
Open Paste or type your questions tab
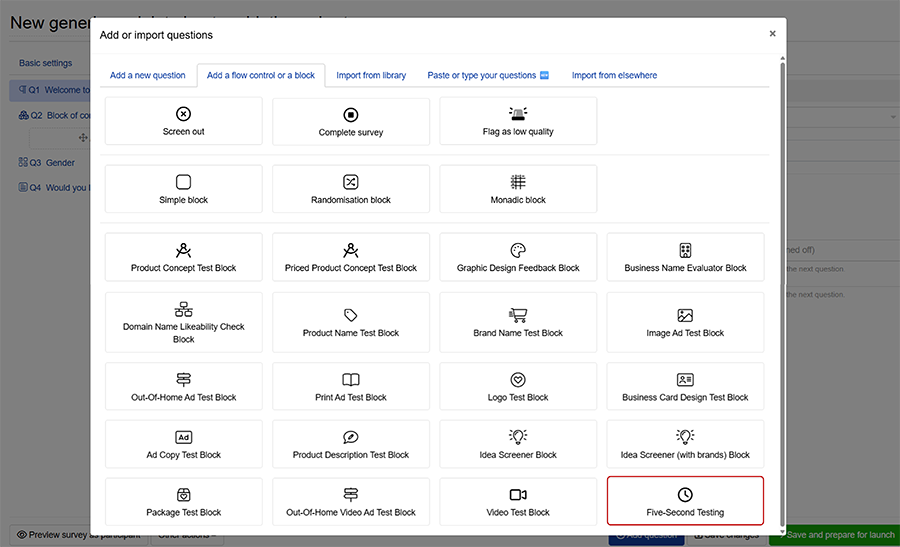[488, 75]
